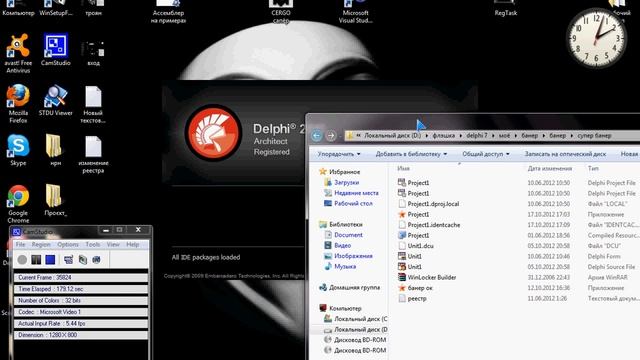
Task: Click 'моё' breadcrumb segment
Action: click(x=504, y=136)
